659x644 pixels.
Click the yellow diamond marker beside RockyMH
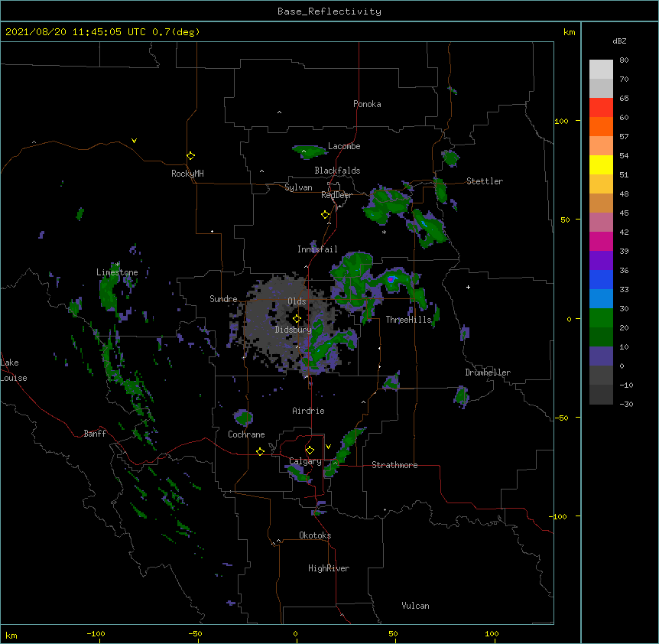click(x=190, y=156)
